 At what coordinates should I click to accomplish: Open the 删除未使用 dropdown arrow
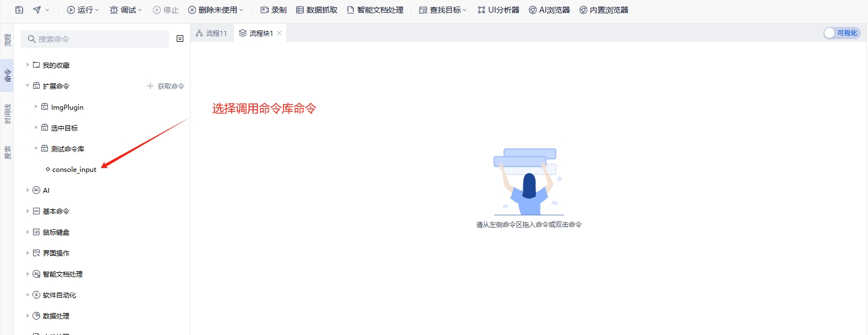pyautogui.click(x=241, y=10)
